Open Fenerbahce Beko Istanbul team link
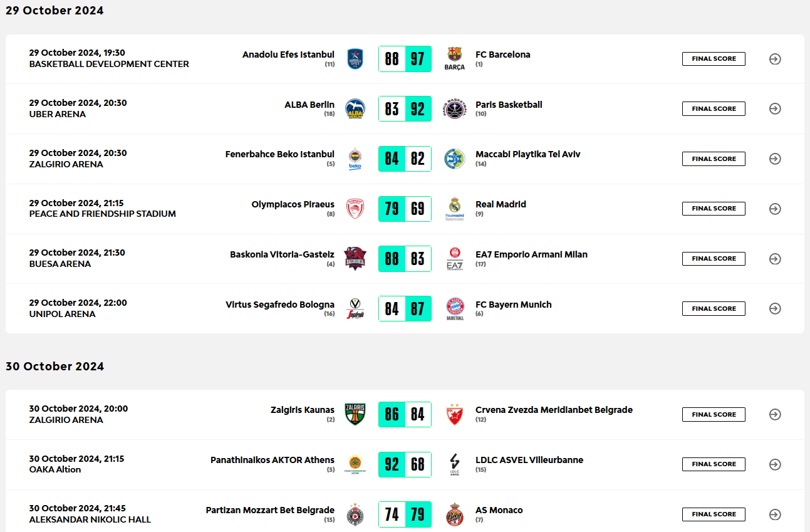This screenshot has height=532, width=810. [x=280, y=154]
